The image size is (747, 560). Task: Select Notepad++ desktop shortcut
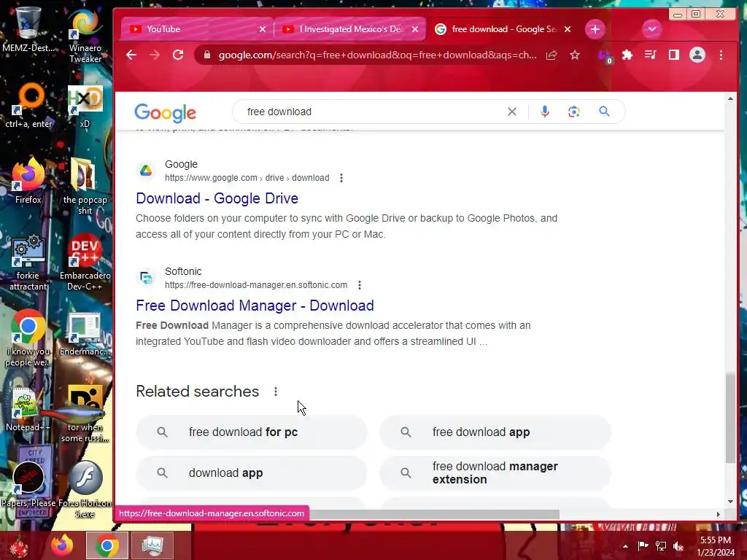click(x=28, y=410)
